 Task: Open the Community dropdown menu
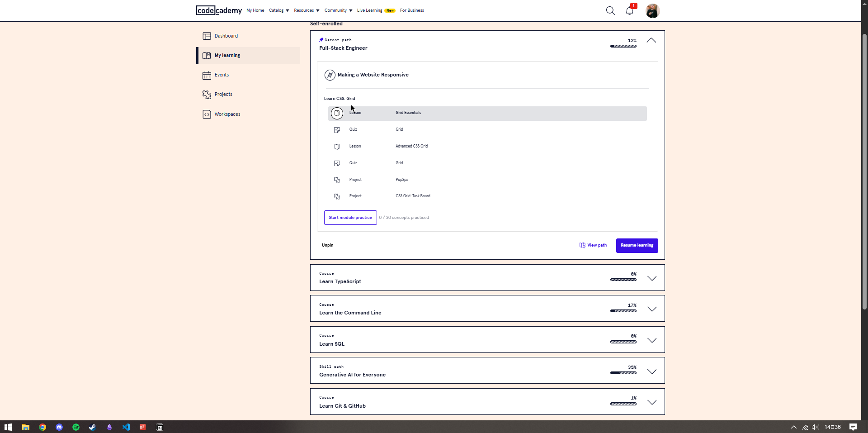[x=338, y=10]
